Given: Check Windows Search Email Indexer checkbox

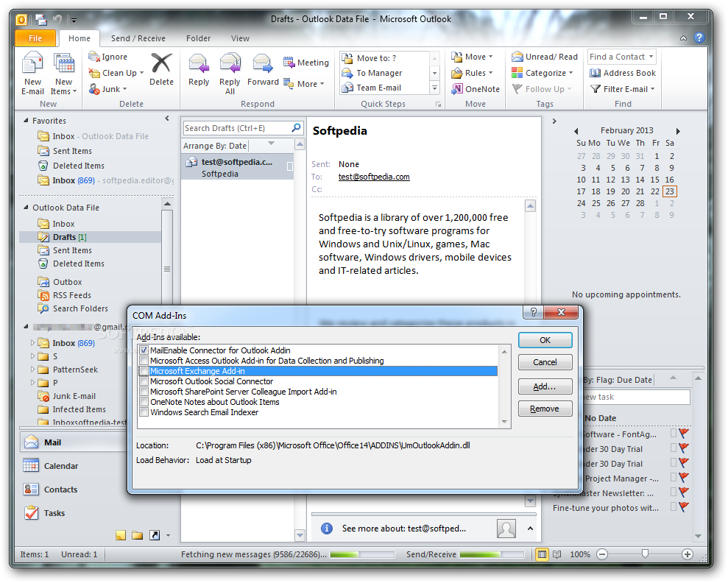Looking at the screenshot, I should tap(144, 412).
